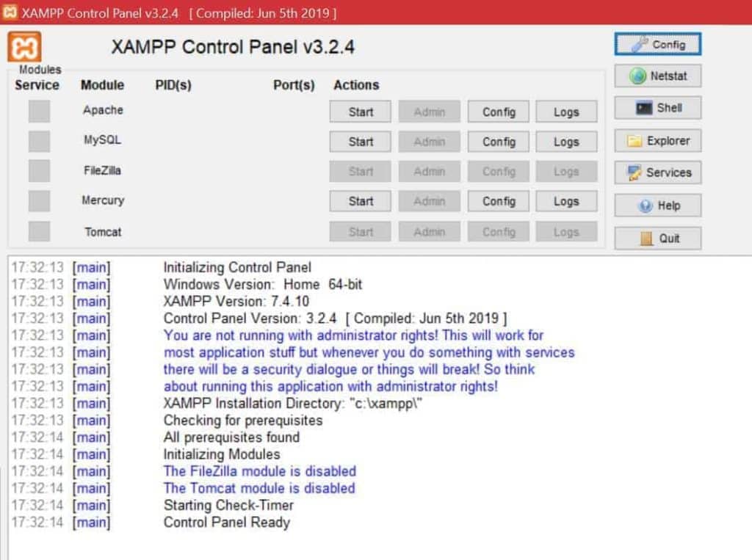The width and height of the screenshot is (752, 560).
Task: Open the Help button
Action: (x=657, y=206)
